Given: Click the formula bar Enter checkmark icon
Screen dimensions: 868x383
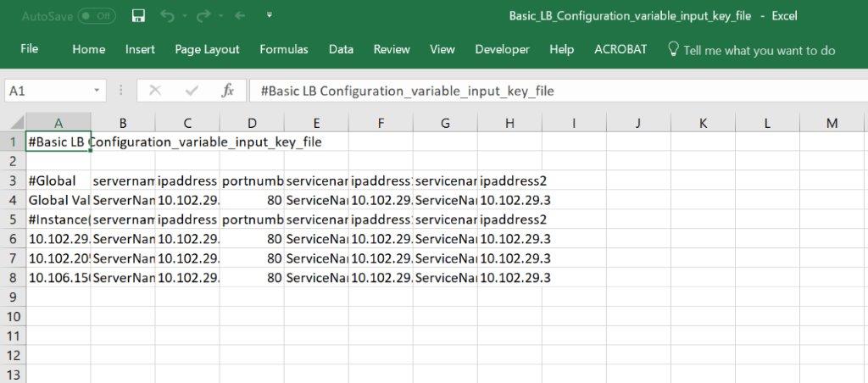Looking at the screenshot, I should (192, 91).
